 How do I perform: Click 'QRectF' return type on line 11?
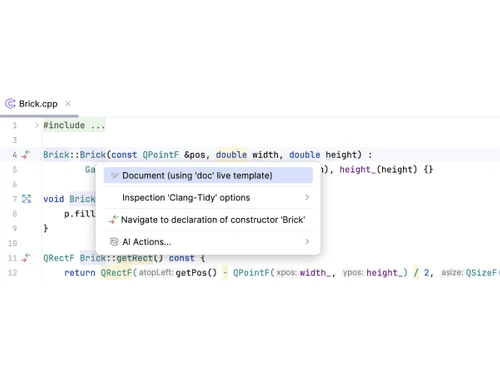pos(59,258)
